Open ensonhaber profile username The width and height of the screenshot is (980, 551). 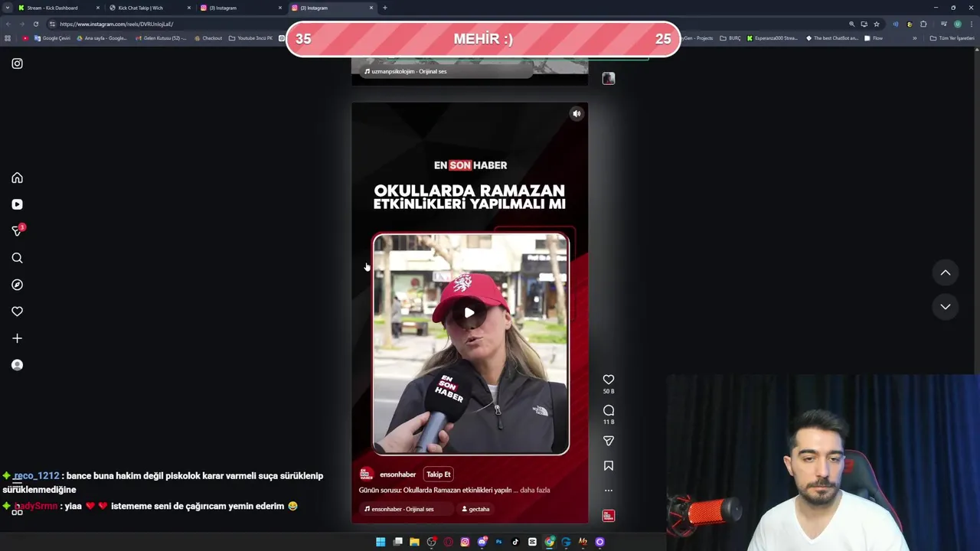tap(397, 474)
